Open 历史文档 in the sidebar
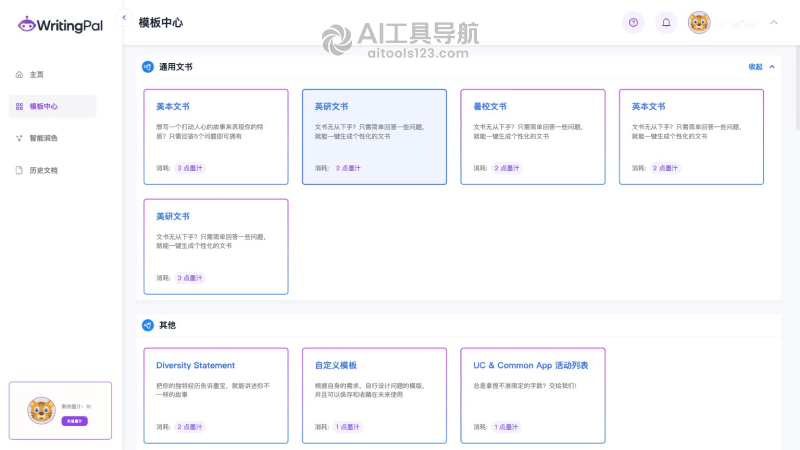This screenshot has height=450, width=800. tap(43, 170)
